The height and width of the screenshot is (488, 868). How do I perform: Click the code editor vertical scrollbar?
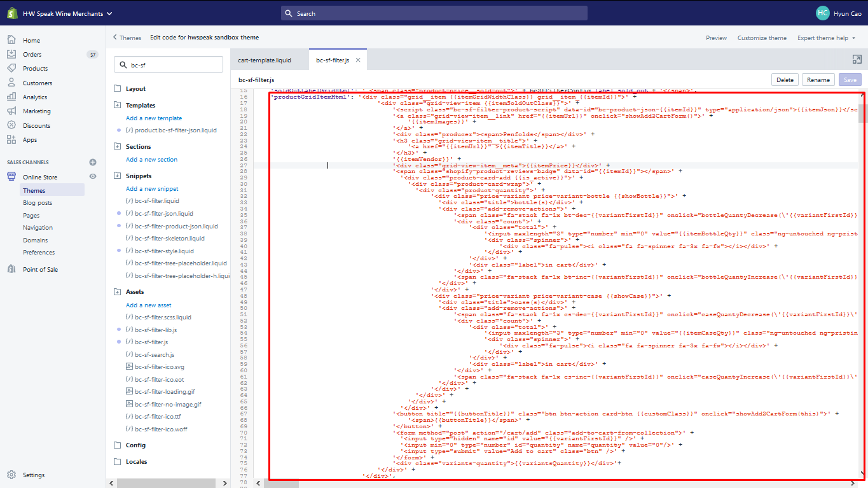[x=862, y=113]
